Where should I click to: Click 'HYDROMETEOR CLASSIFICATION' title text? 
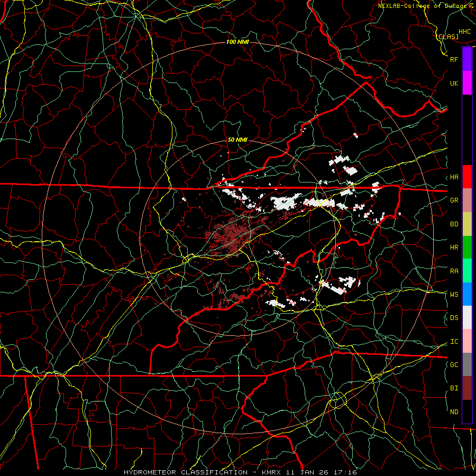click(186, 472)
